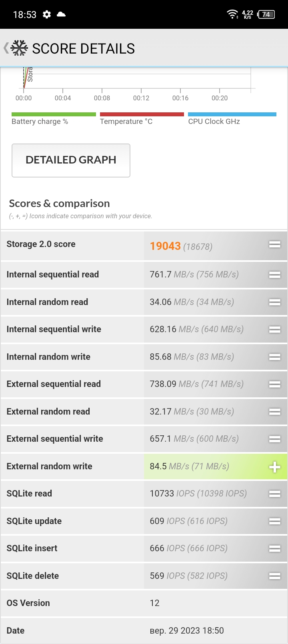
Task: Open settings gear in status bar
Action: [47, 14]
